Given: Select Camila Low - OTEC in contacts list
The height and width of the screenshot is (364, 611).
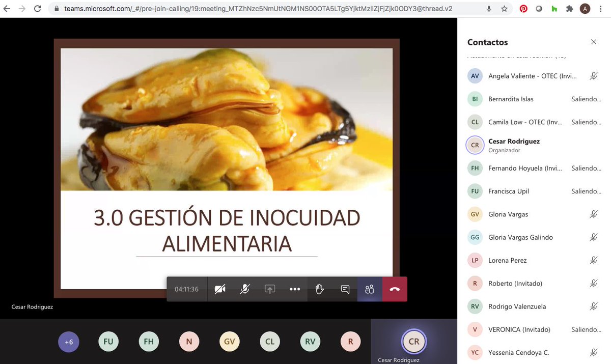Looking at the screenshot, I should (x=534, y=122).
